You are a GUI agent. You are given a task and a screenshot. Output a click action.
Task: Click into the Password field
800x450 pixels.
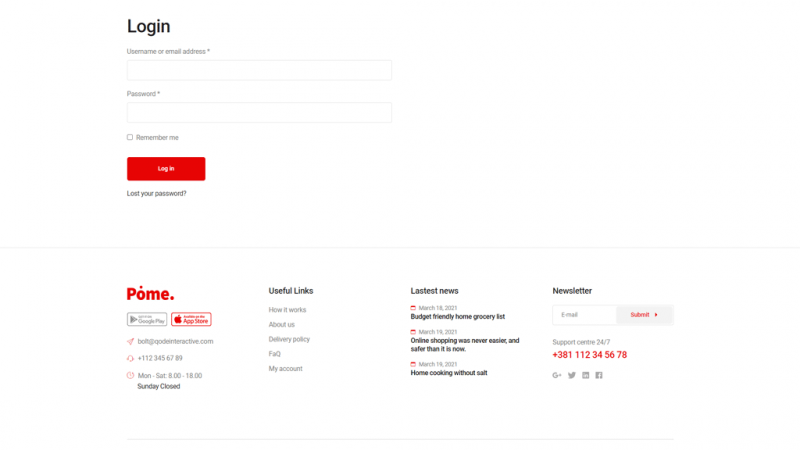click(259, 112)
